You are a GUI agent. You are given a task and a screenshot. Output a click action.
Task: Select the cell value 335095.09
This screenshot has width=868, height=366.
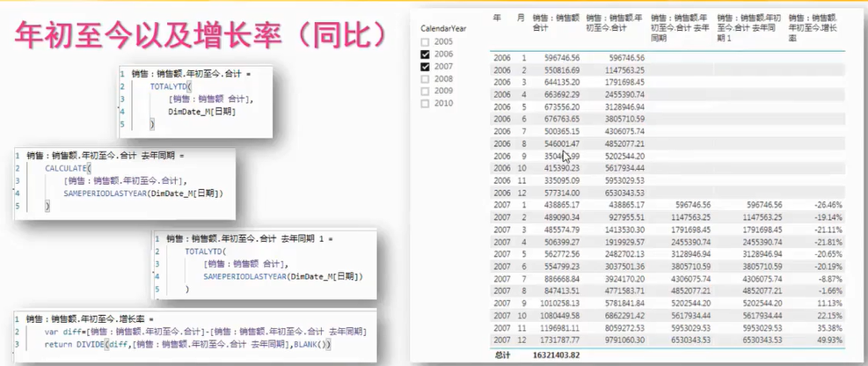tap(561, 180)
